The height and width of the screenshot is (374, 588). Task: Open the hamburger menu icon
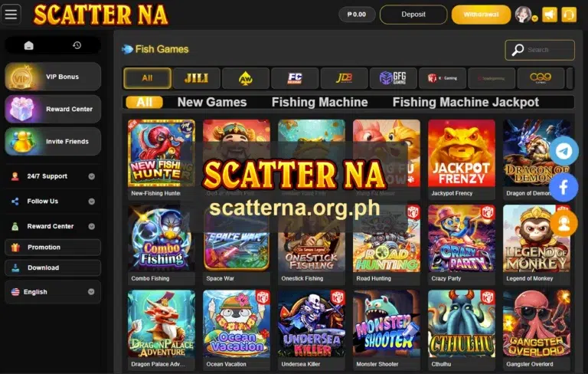click(x=11, y=14)
